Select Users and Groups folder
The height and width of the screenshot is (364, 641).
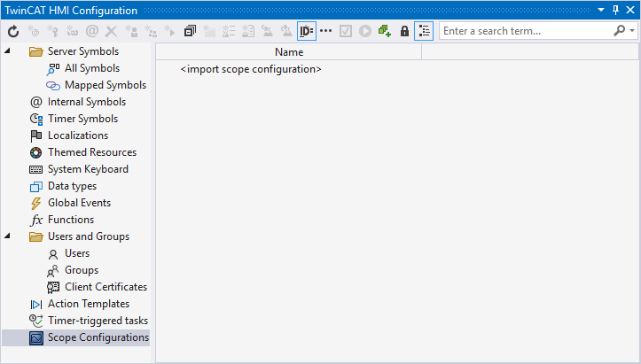coord(89,236)
